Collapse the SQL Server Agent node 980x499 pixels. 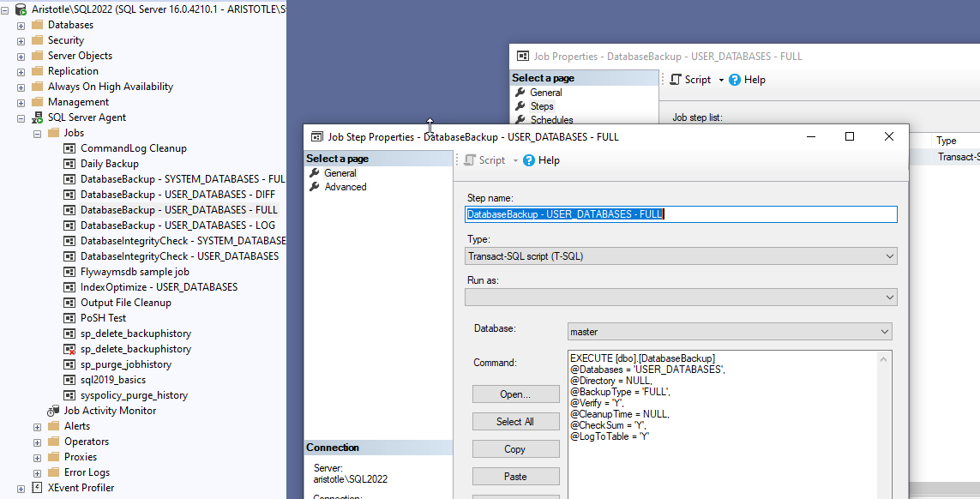(x=21, y=117)
